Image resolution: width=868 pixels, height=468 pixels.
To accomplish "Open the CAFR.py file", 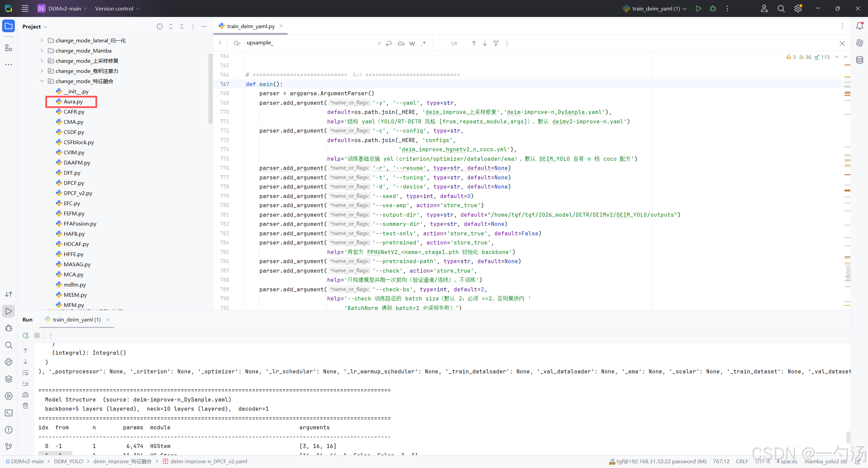I will (x=74, y=112).
